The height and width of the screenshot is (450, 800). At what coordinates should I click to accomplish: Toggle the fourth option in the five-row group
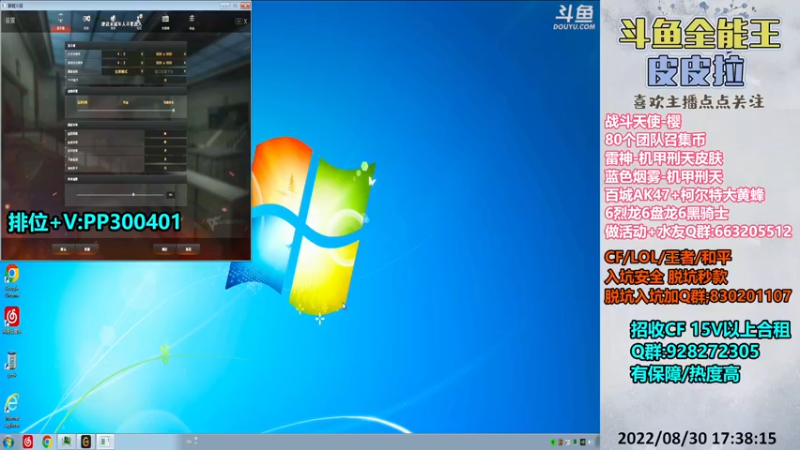(x=165, y=160)
